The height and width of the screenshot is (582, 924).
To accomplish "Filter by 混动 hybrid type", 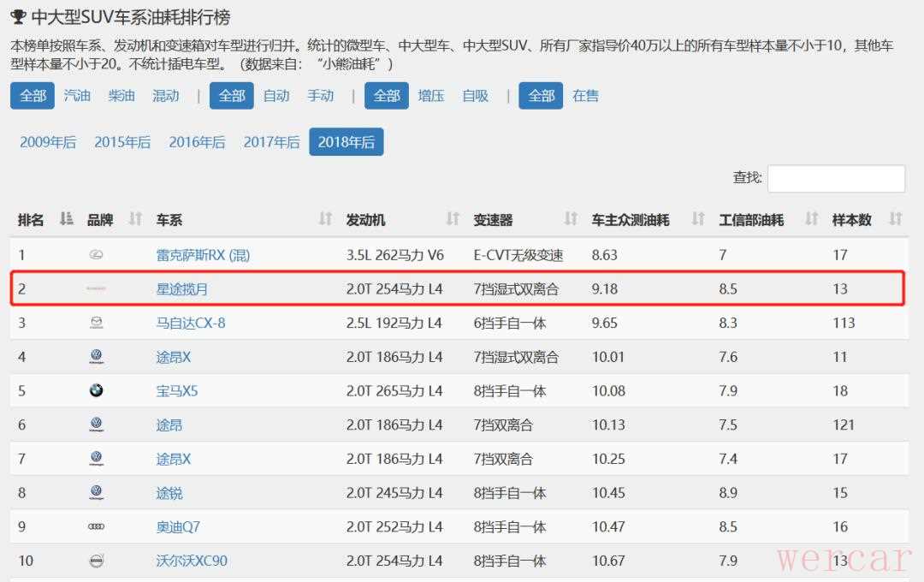I will pos(166,96).
